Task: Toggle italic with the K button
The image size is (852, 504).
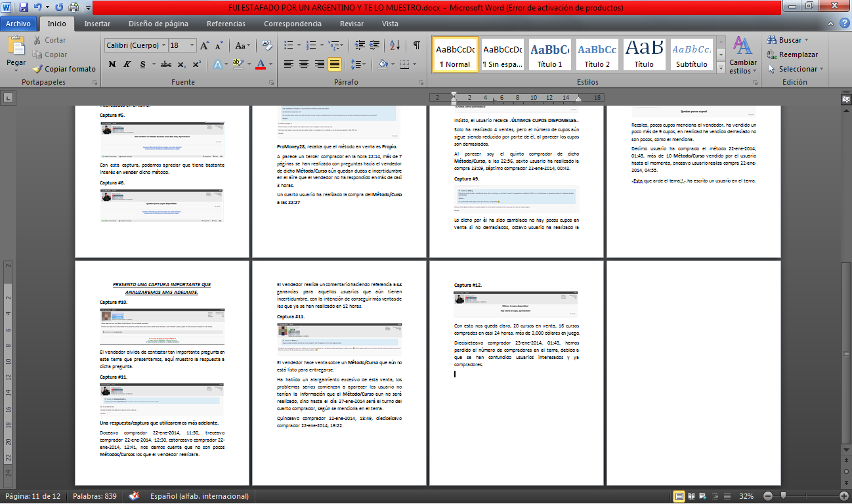Action: pos(127,64)
